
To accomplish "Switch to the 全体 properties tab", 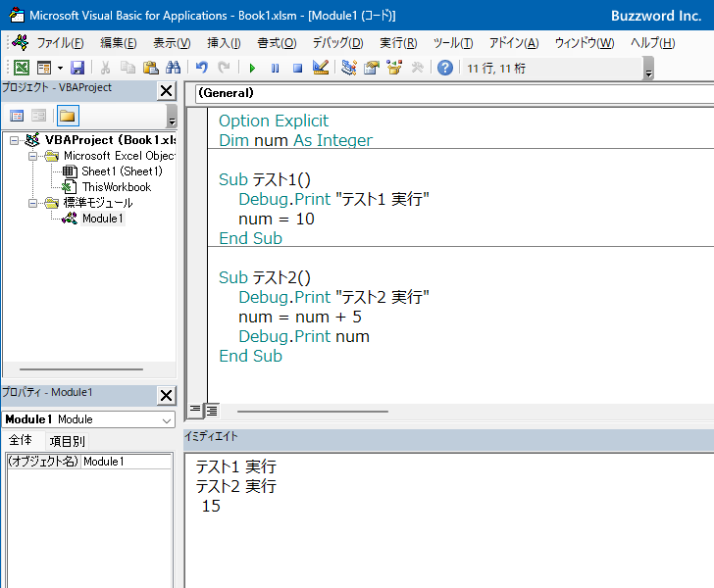I will click(21, 441).
